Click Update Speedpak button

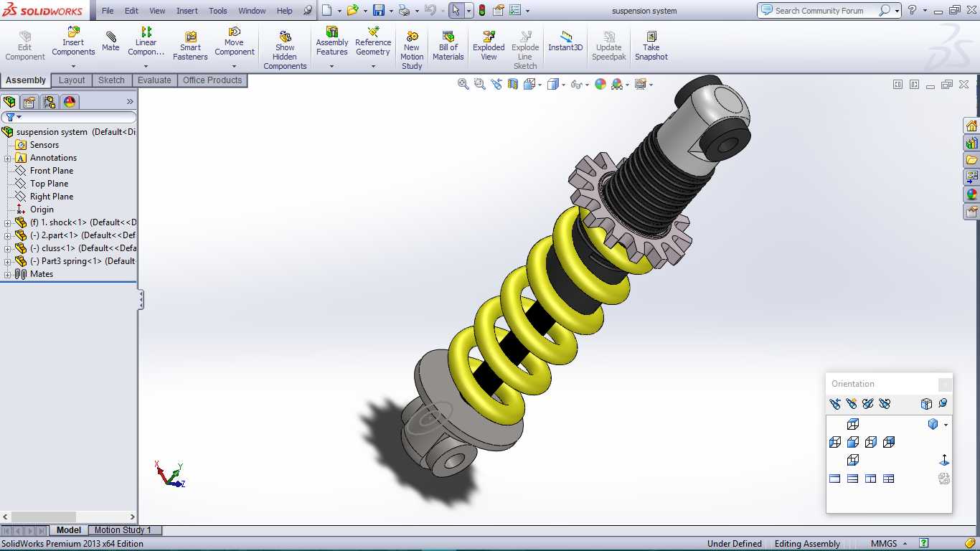pos(608,46)
